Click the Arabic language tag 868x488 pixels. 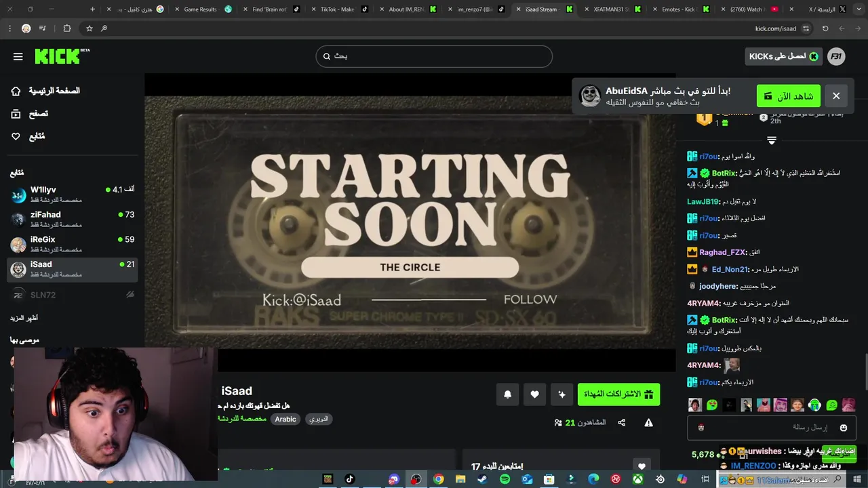tap(285, 420)
